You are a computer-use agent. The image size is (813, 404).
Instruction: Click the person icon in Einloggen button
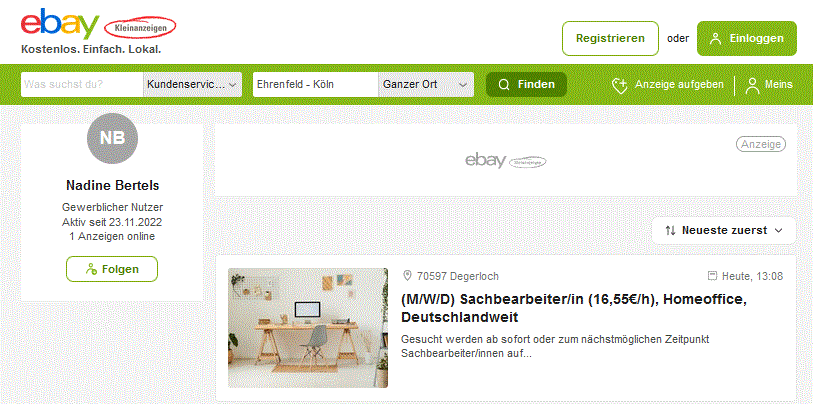[716, 39]
